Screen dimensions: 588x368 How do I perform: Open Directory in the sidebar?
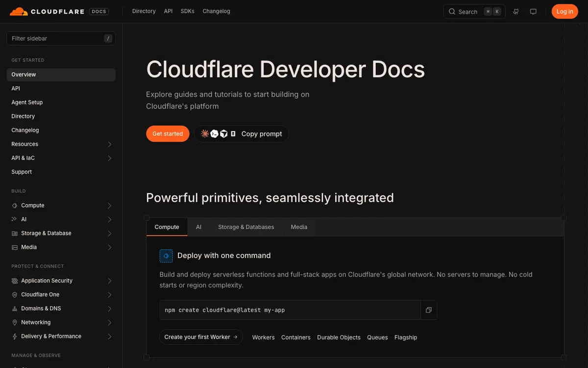pyautogui.click(x=61, y=116)
